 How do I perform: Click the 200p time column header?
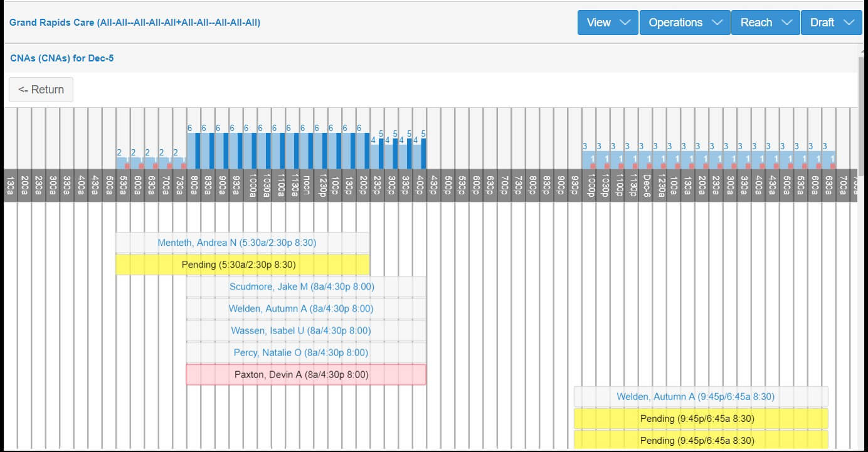pyautogui.click(x=363, y=186)
